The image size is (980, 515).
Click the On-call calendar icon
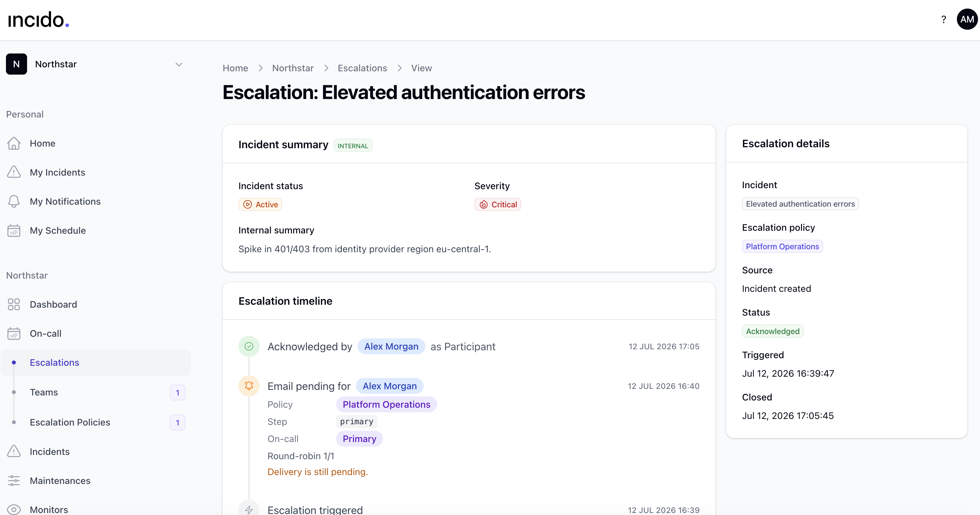pos(14,333)
